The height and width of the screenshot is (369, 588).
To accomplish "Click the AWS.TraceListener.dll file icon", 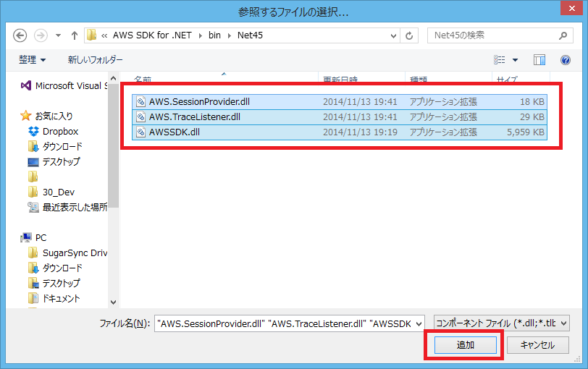I will [140, 117].
